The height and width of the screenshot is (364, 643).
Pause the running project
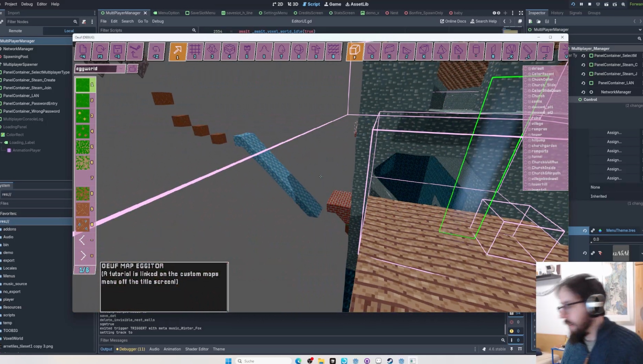581,4
